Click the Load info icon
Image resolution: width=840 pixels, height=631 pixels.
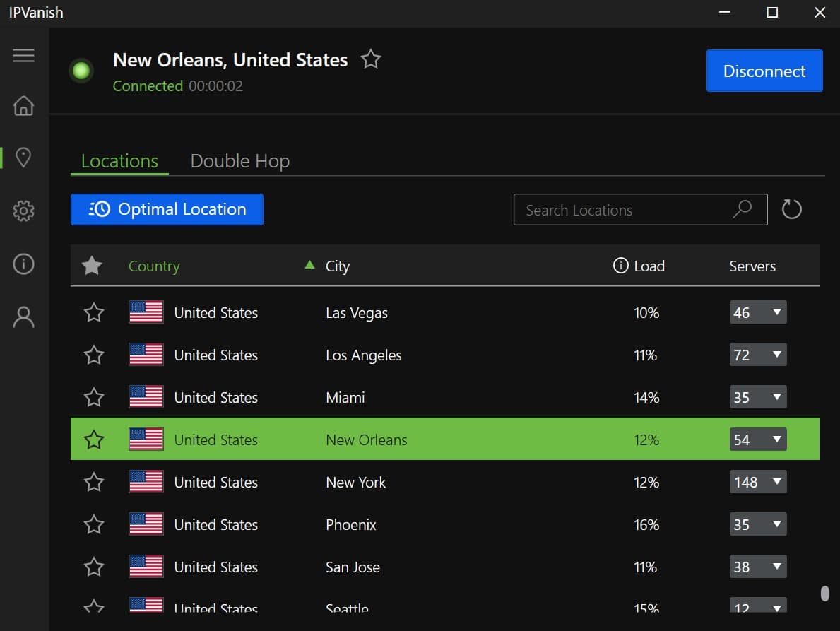(x=620, y=265)
